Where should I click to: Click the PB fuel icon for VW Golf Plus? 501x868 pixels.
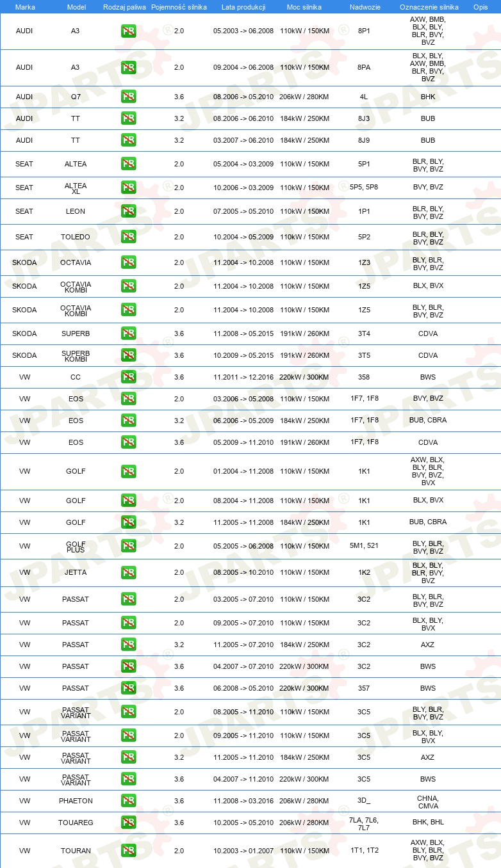(x=128, y=546)
